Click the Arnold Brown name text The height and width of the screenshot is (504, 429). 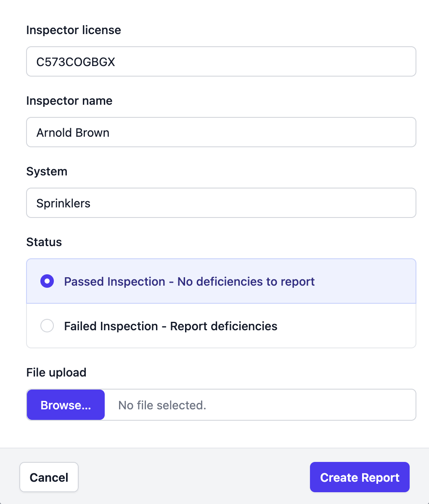[x=73, y=133]
